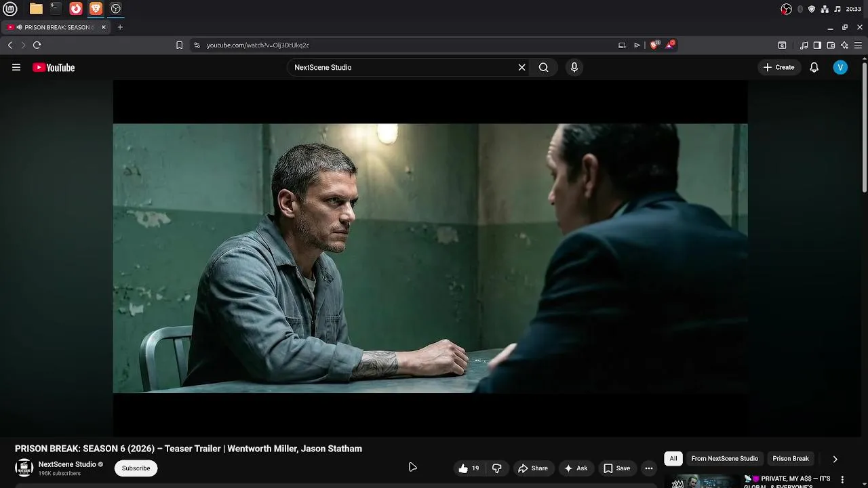This screenshot has height=488, width=868.
Task: Launch the Files folder in panel
Action: (36, 9)
